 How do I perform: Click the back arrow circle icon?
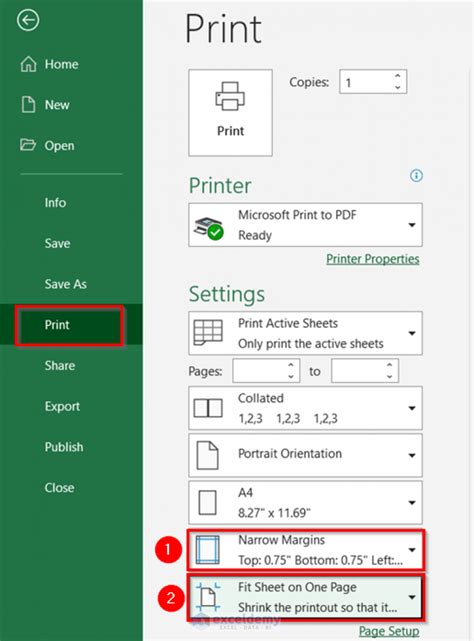coord(28,20)
